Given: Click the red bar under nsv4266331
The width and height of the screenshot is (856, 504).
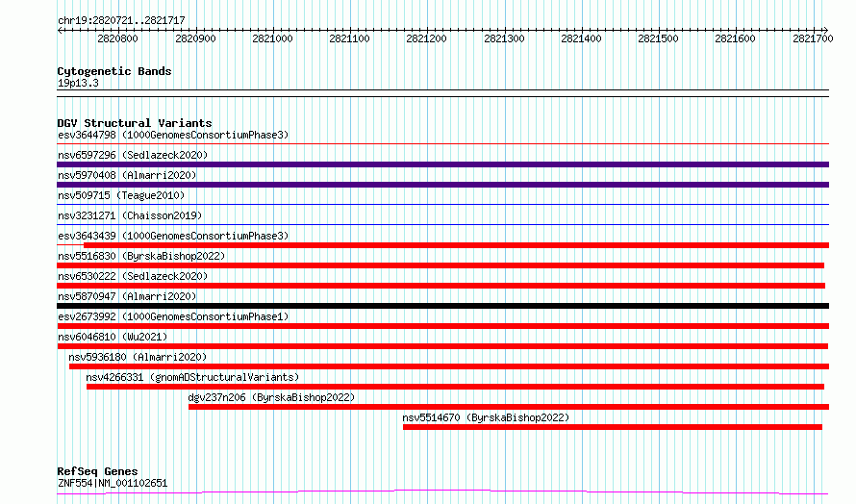Looking at the screenshot, I should [x=455, y=387].
